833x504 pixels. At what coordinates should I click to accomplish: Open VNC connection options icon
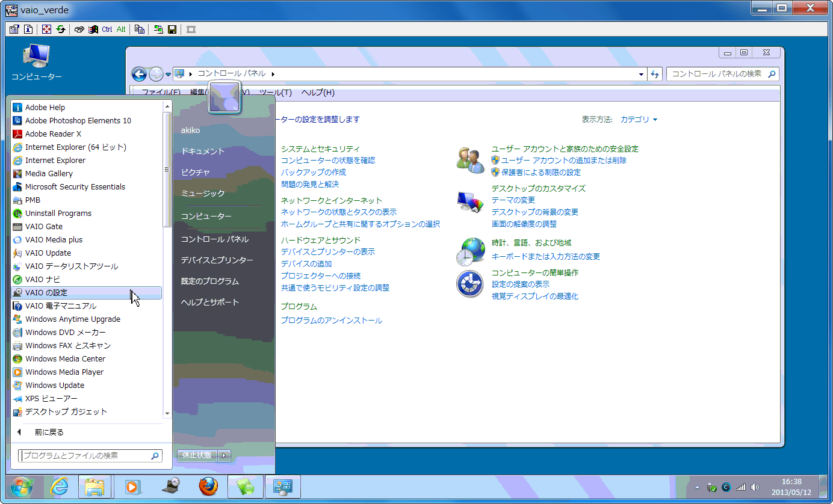coord(14,29)
